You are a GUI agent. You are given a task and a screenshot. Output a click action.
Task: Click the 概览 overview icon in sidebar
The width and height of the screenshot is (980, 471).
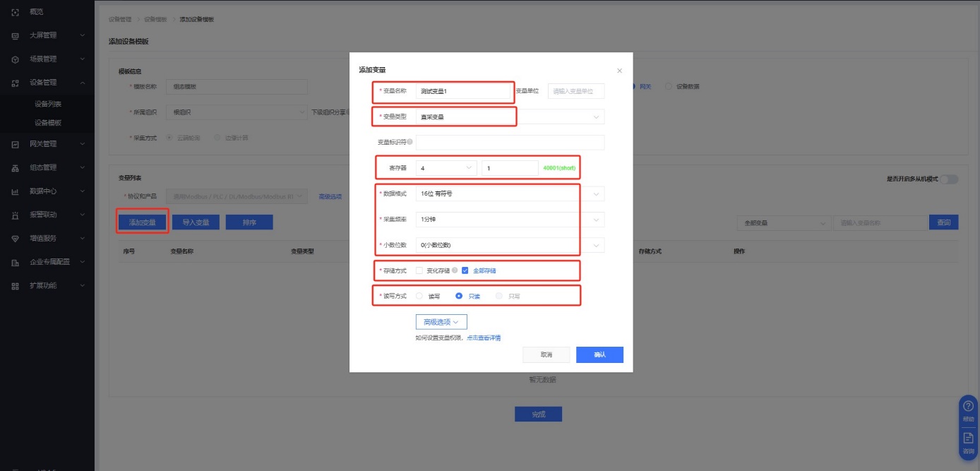[x=15, y=12]
